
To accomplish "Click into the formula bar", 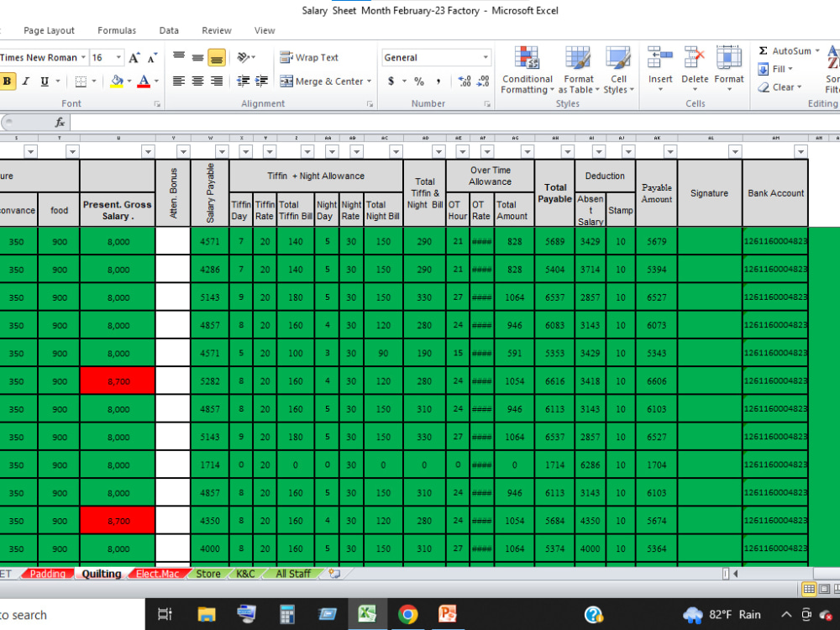I will 454,123.
